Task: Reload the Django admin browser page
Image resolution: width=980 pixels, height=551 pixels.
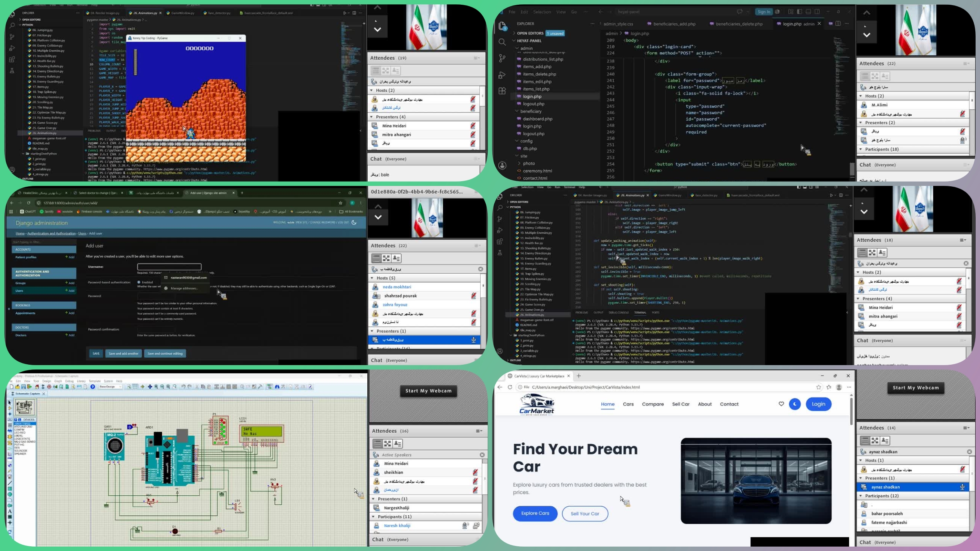Action: [29, 203]
